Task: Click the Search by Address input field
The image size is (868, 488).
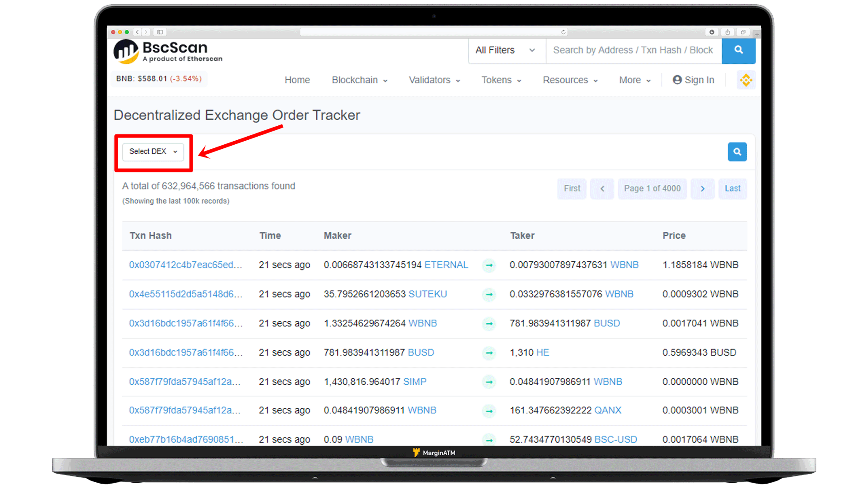Action: [x=633, y=50]
